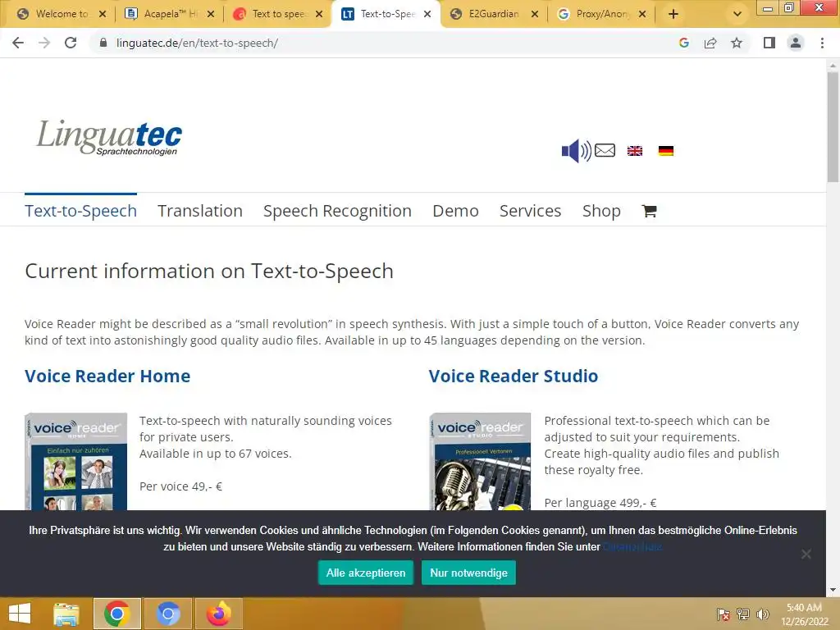This screenshot has width=840, height=630.
Task: Expand the tab search dropdown chevron
Action: (737, 14)
